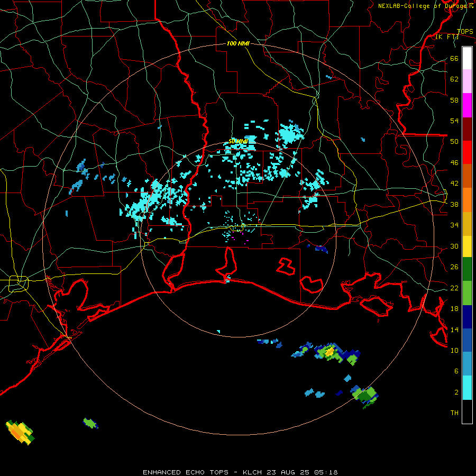Click the 'TH' threshold legend label

(x=454, y=413)
